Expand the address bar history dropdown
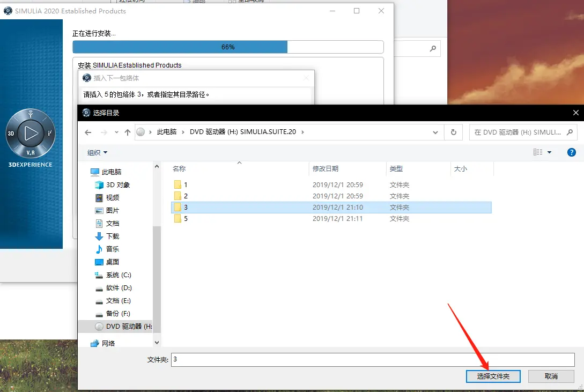Viewport: 584px width, 392px height. (435, 132)
